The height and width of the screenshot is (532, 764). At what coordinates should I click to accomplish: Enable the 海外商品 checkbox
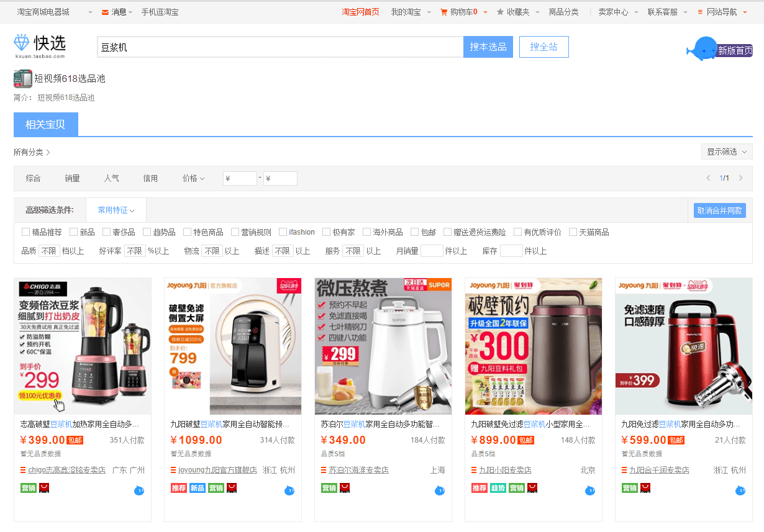point(366,232)
